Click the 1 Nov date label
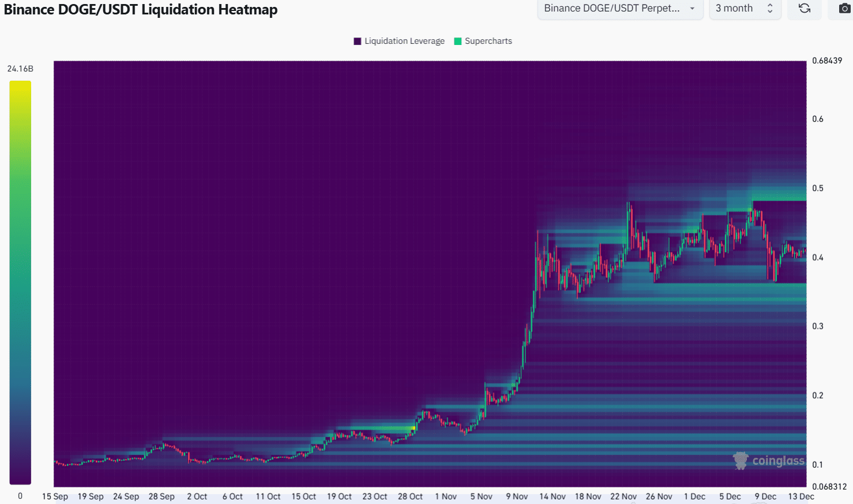853x504 pixels. click(446, 497)
